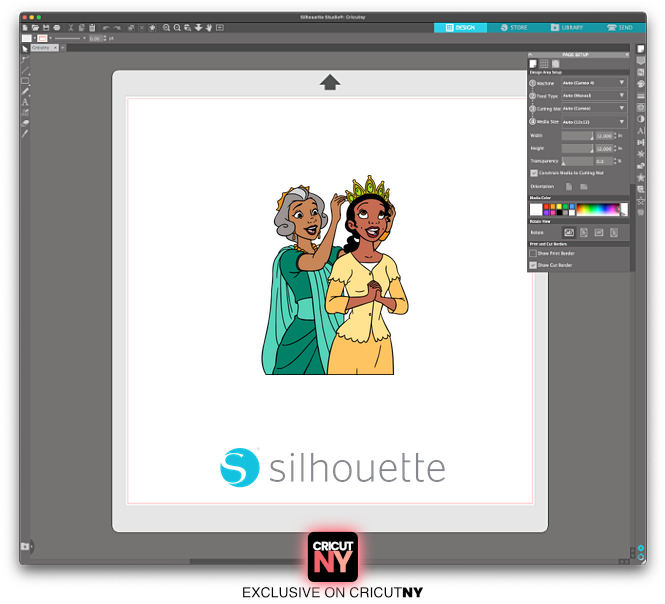
Task: Redo the last action
Action: click(x=117, y=28)
